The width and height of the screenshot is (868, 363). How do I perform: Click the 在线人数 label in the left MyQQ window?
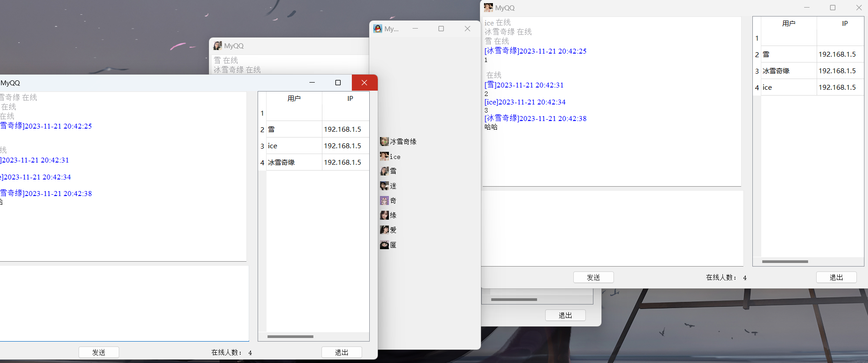(226, 352)
